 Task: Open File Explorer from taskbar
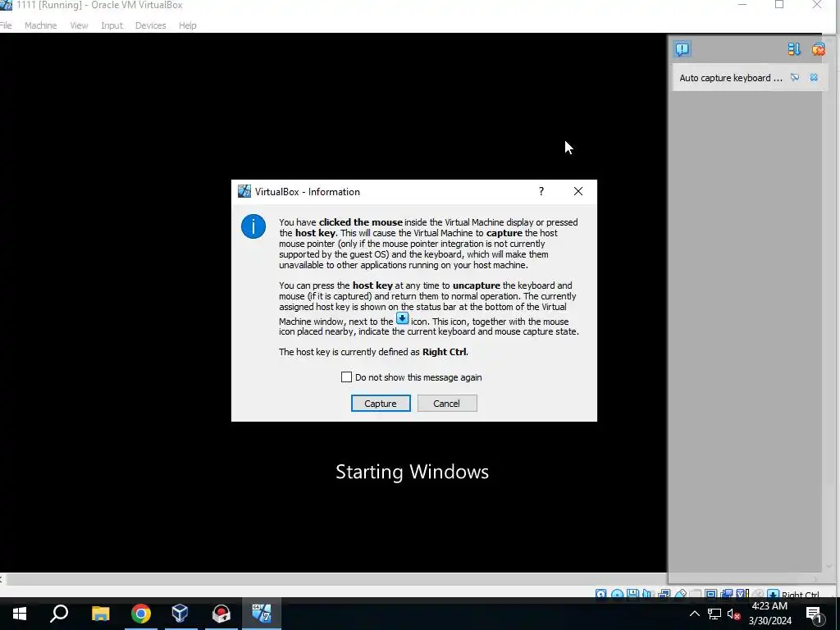click(100, 614)
